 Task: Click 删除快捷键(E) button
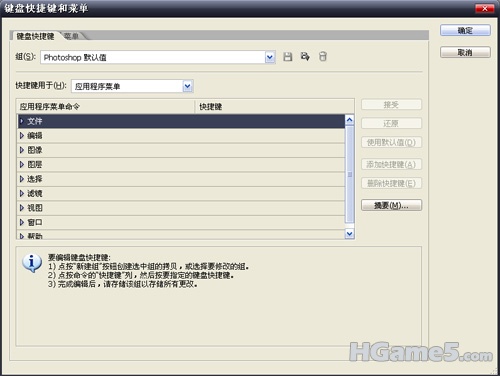391,183
